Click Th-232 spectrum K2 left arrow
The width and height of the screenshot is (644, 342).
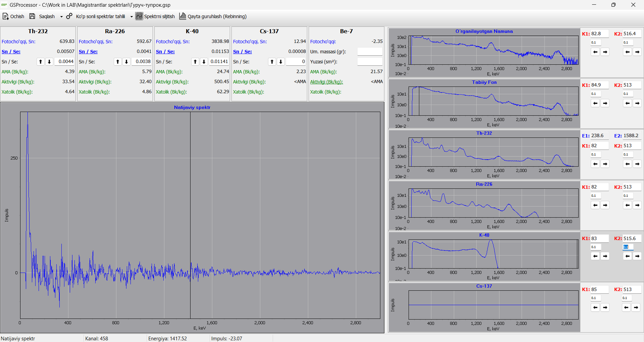coord(628,164)
